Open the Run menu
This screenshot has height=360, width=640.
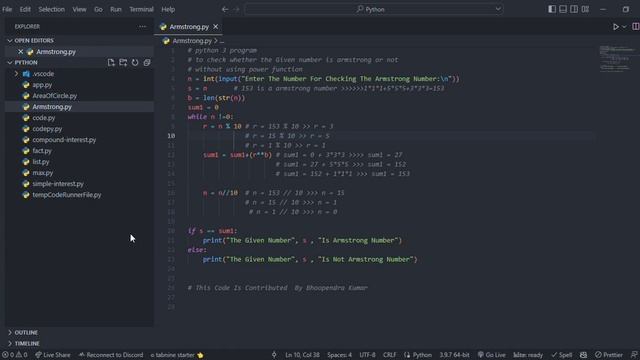(x=116, y=9)
